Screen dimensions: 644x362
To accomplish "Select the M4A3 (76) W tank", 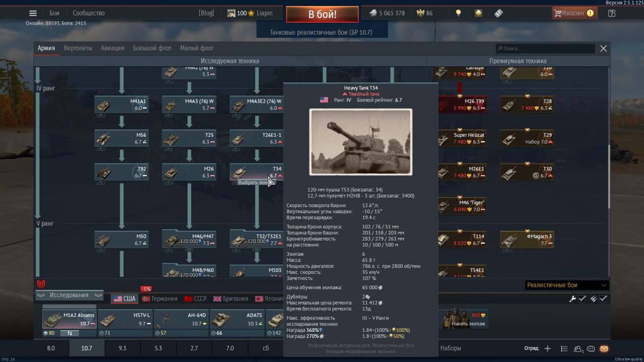I will (189, 105).
